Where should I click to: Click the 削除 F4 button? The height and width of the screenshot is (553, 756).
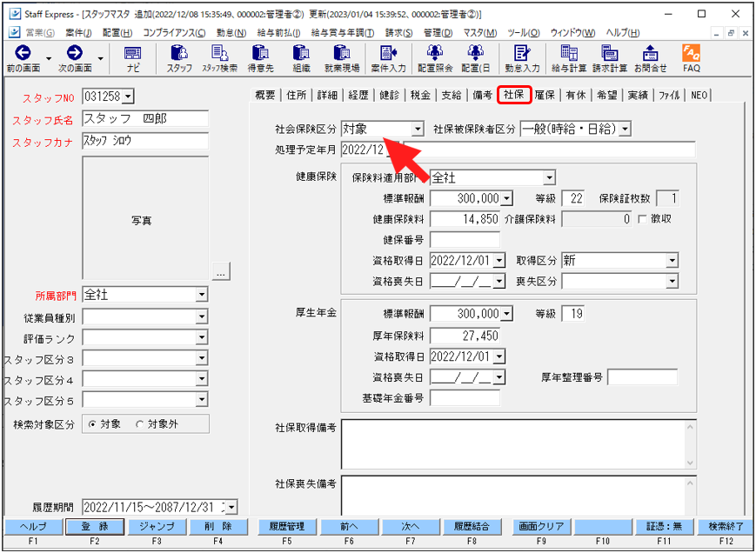coord(218,527)
